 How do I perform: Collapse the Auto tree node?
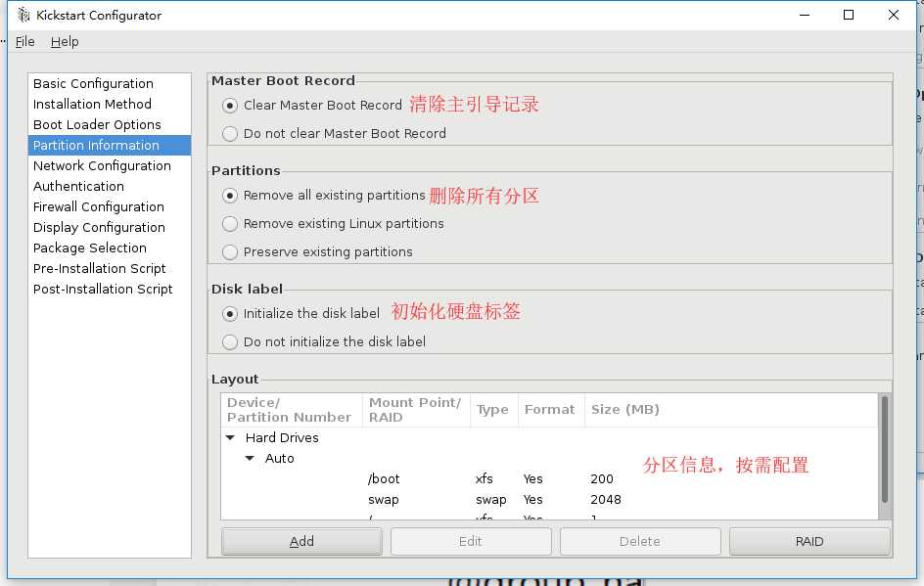(250, 458)
